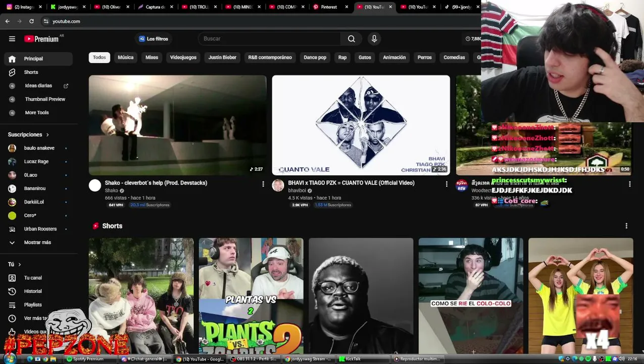
Task: Expand Mostrar más subscriptions
Action: [38, 242]
